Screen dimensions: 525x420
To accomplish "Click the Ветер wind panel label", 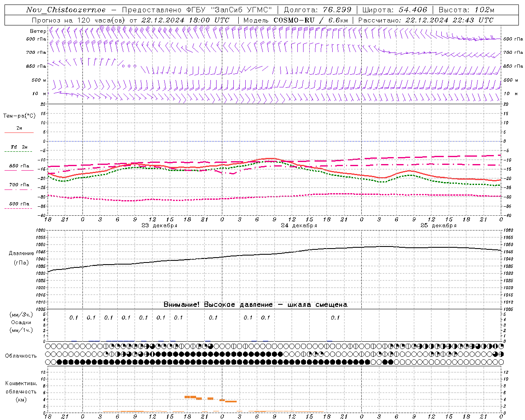I will pos(38,31).
